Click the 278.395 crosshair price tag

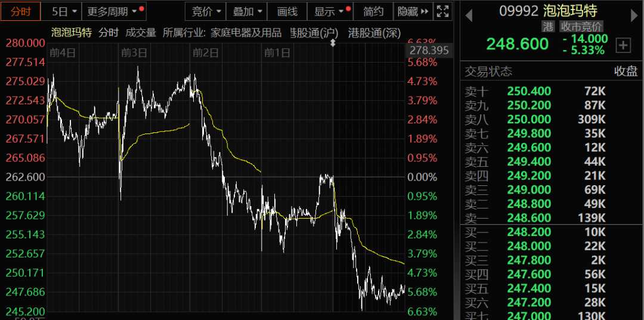pyautogui.click(x=429, y=51)
